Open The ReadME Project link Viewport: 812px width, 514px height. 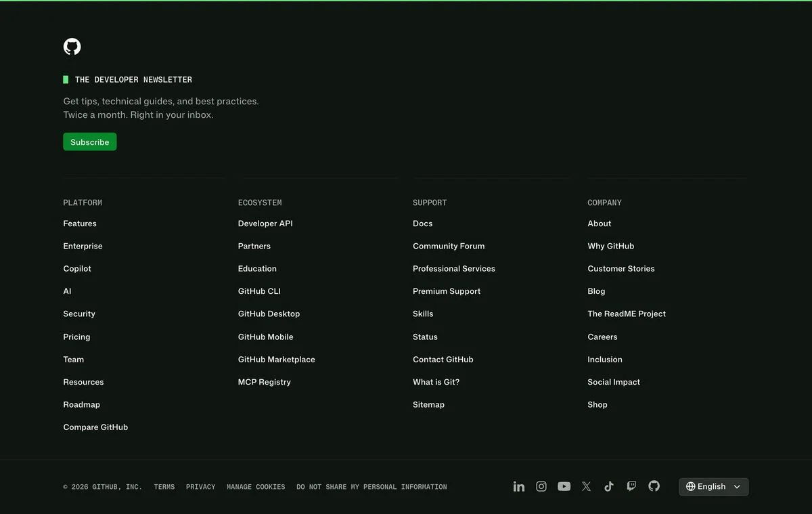(x=627, y=314)
